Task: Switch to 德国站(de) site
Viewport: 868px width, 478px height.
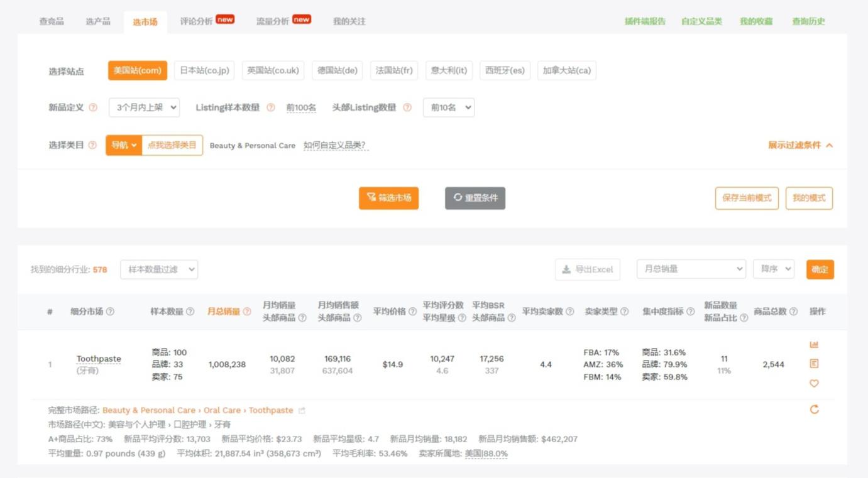Action: pos(336,70)
